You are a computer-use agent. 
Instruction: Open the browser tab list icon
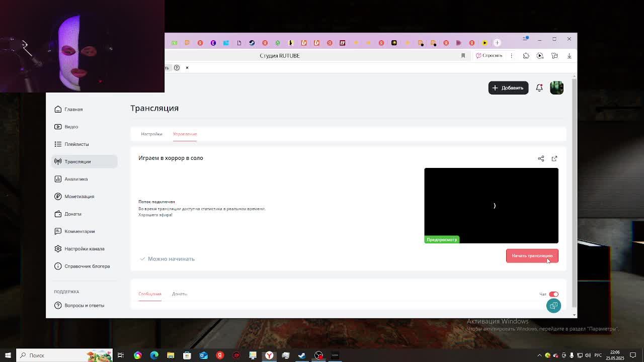coord(525,39)
